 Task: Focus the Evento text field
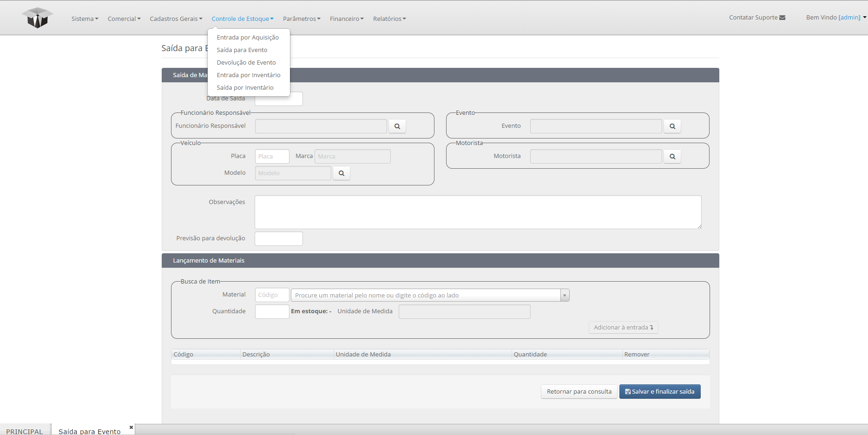(596, 126)
